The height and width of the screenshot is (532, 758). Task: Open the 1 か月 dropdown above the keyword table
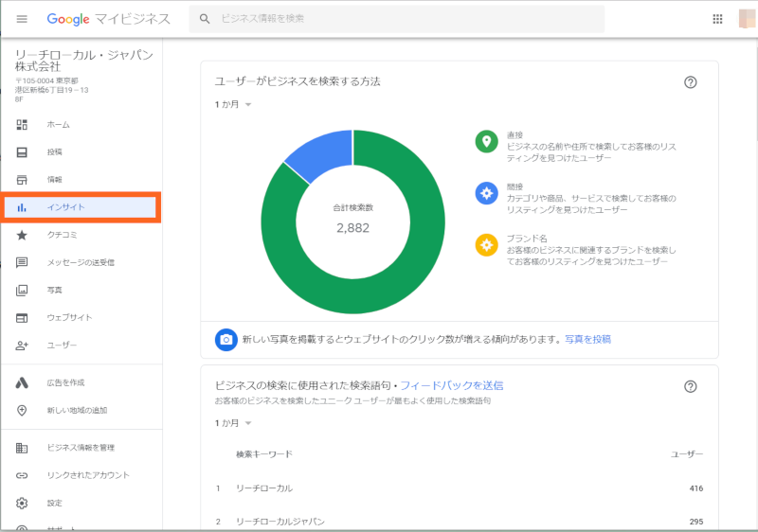point(233,423)
